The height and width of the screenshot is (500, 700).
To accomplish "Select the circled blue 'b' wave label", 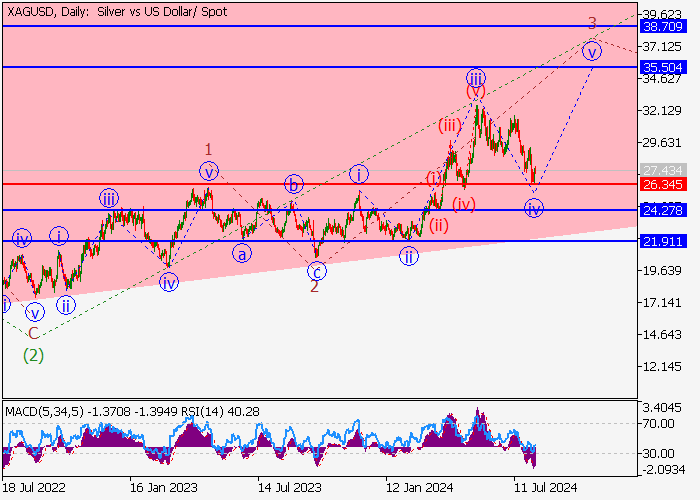I will point(293,184).
